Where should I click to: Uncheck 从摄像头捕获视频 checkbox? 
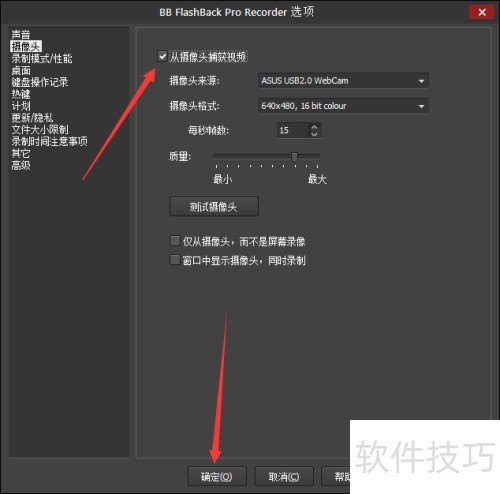click(162, 56)
